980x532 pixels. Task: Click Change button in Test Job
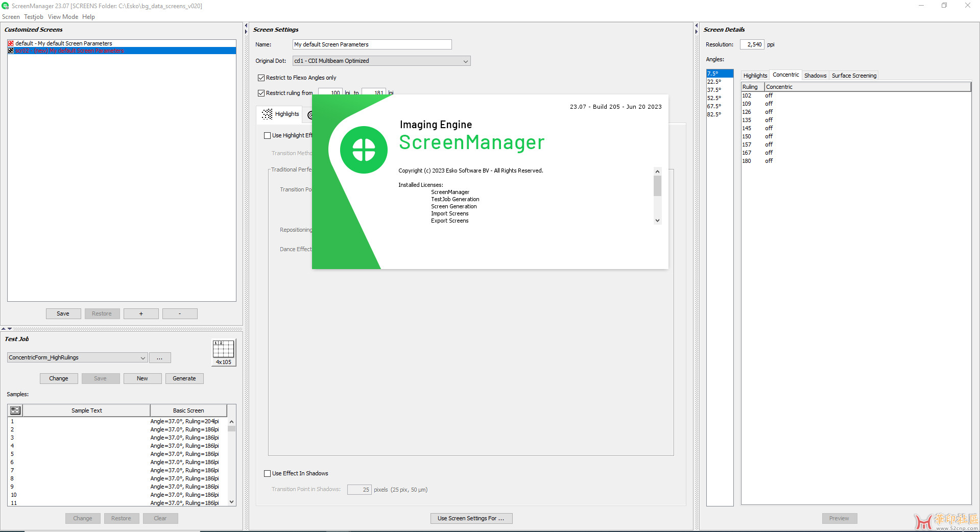(59, 378)
